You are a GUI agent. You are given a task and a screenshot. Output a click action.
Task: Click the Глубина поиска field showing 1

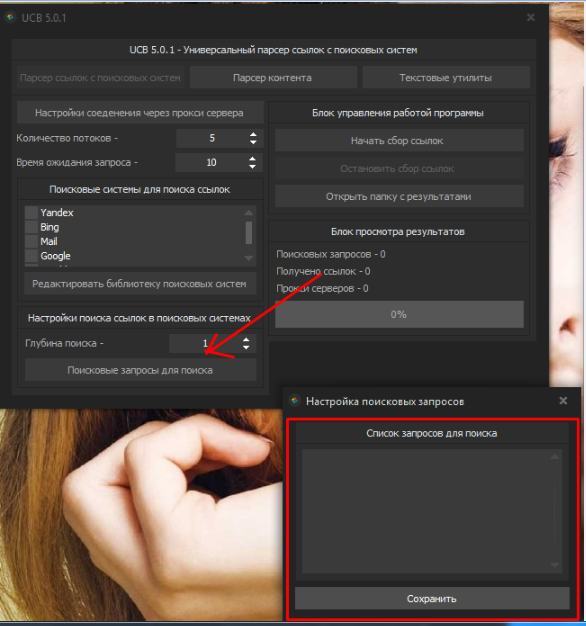[205, 343]
